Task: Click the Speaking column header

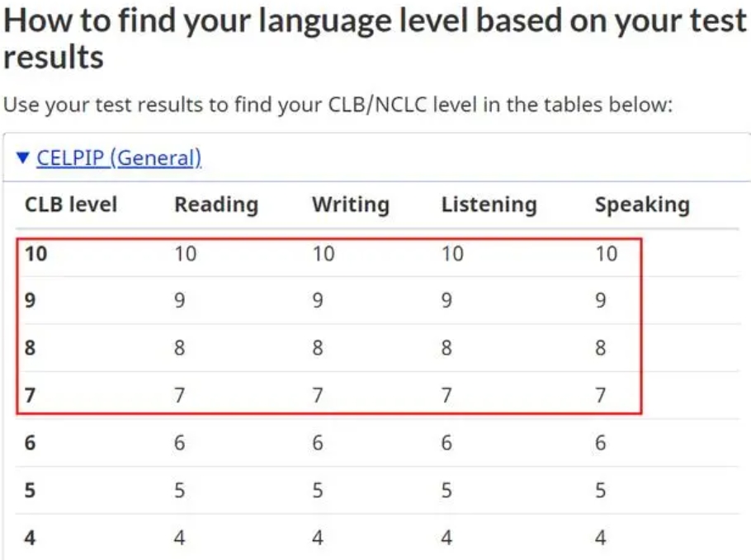Action: click(641, 205)
